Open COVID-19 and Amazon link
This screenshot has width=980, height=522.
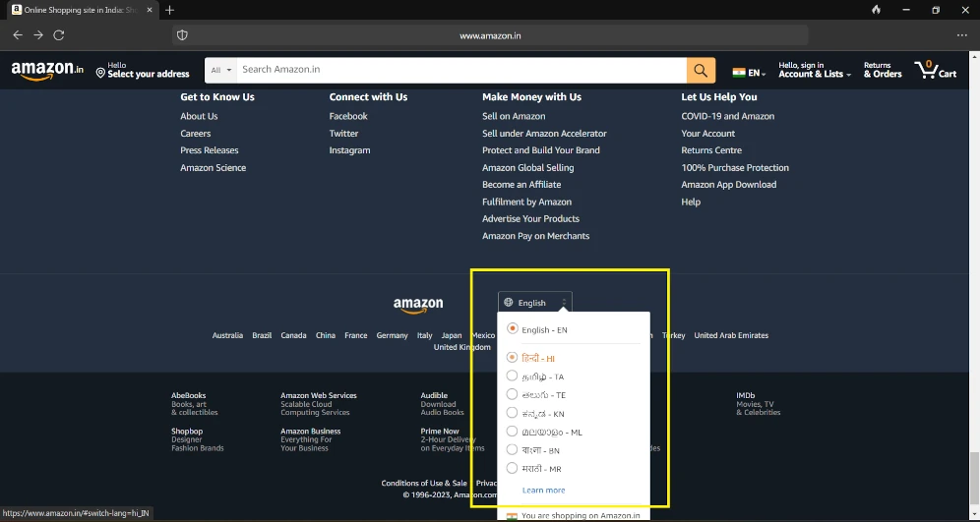(727, 116)
